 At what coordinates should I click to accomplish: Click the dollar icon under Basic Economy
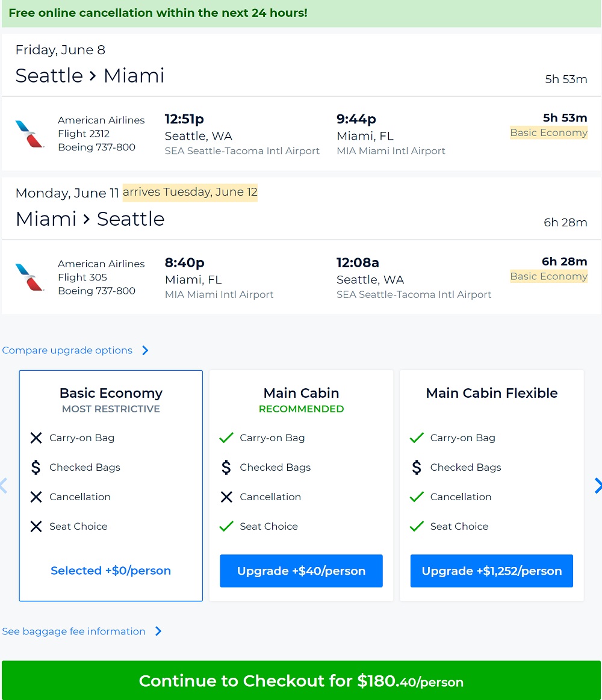point(36,467)
